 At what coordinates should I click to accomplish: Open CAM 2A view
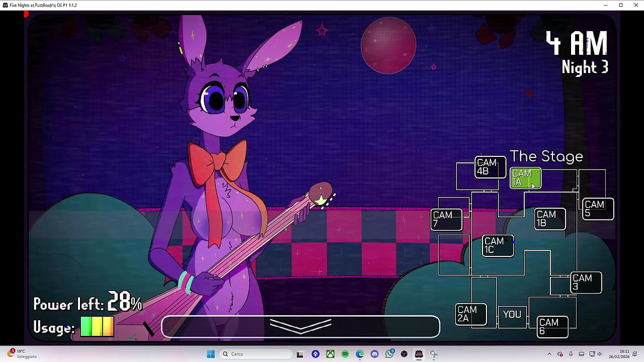coord(471,314)
